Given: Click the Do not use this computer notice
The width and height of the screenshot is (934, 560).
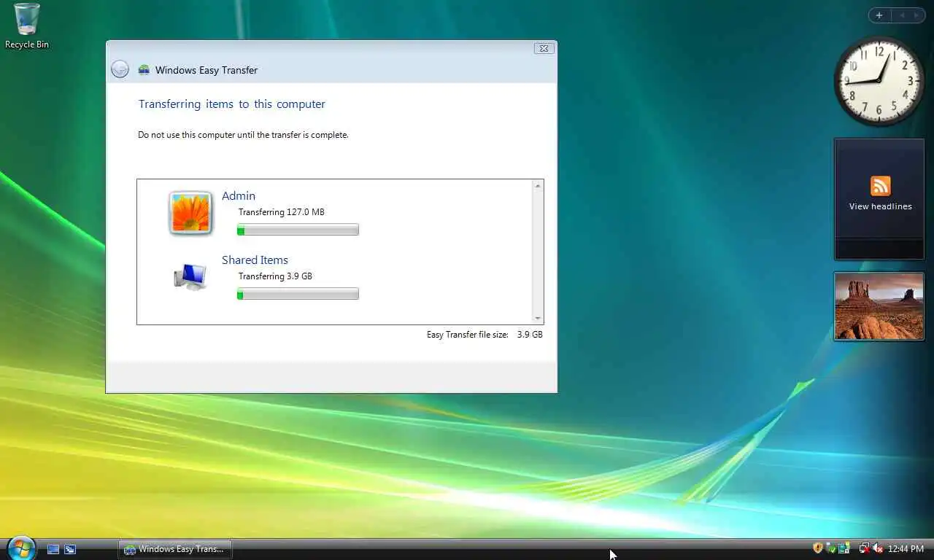Looking at the screenshot, I should (x=243, y=135).
